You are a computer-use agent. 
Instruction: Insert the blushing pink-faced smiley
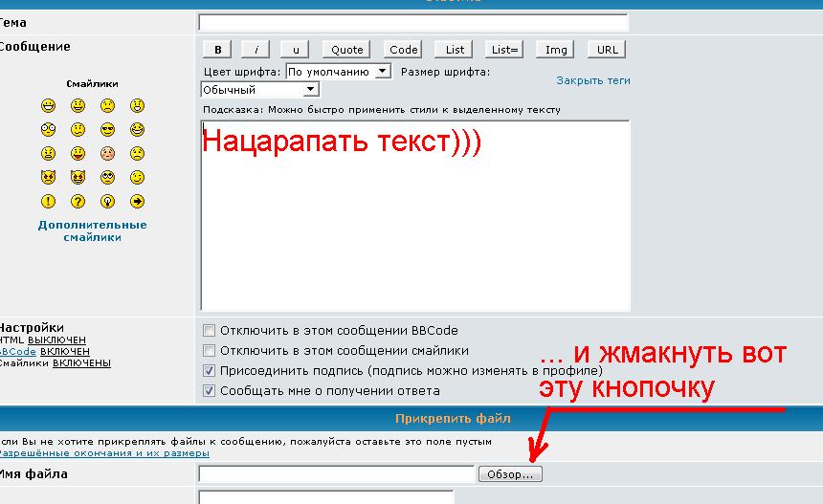107,153
